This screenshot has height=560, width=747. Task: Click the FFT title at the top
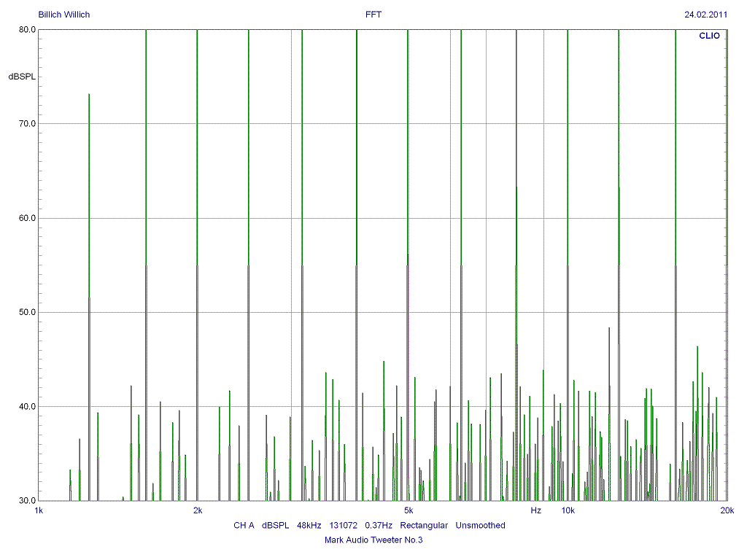click(x=373, y=15)
